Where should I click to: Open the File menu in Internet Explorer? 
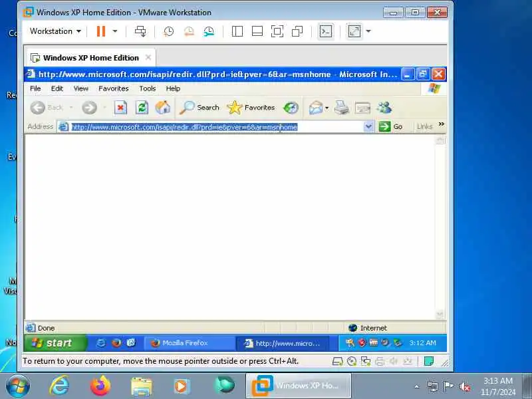click(x=35, y=88)
